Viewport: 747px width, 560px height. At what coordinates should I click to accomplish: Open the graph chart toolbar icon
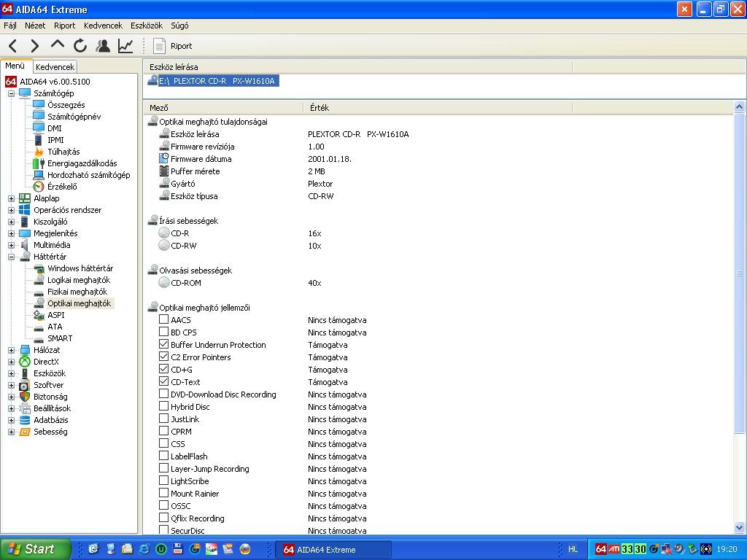coord(125,46)
